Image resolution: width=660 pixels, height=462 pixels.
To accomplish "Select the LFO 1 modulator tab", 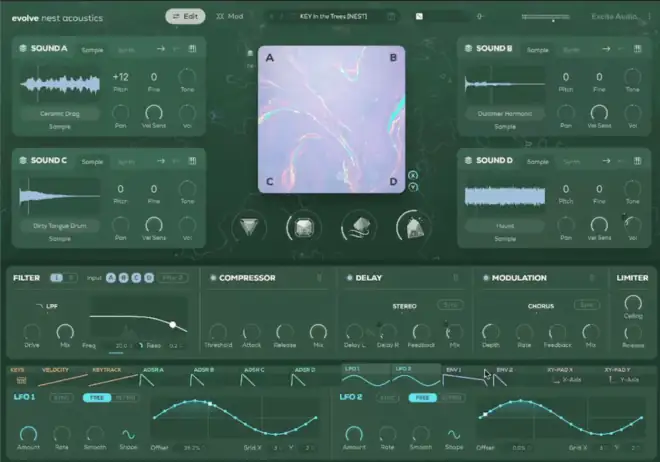I will tap(366, 376).
